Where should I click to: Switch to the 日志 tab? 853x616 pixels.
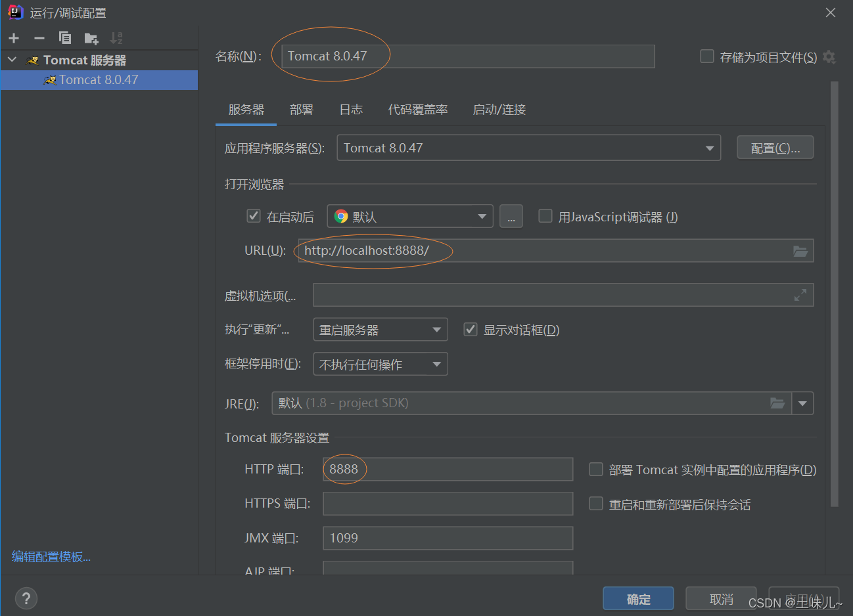[x=351, y=110]
